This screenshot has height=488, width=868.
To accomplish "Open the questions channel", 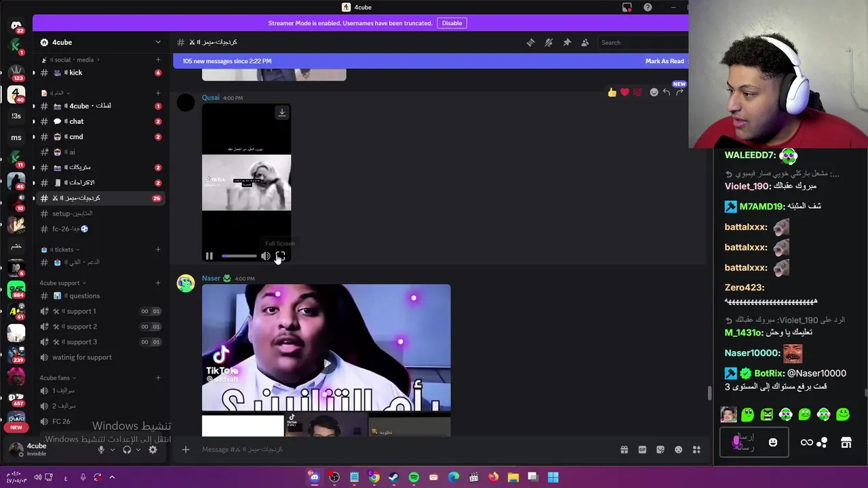I will [x=100, y=296].
